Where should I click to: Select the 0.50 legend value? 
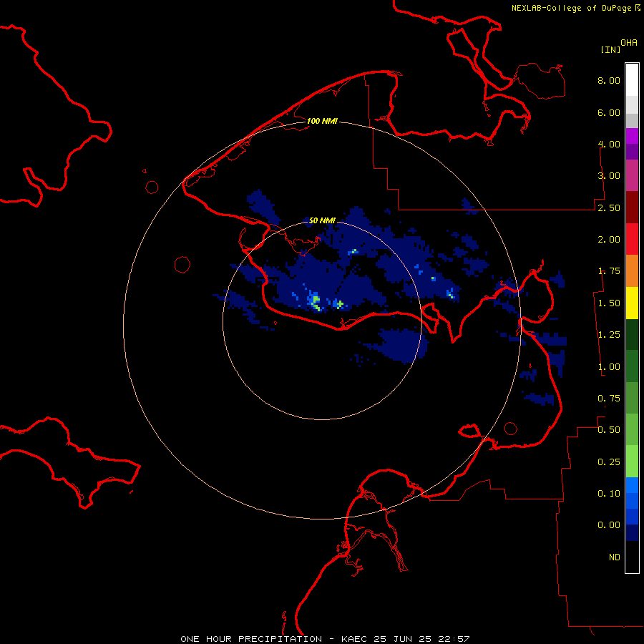click(609, 430)
